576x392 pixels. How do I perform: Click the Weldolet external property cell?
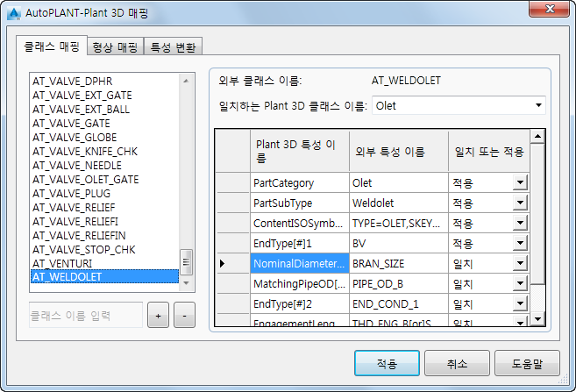pos(399,203)
